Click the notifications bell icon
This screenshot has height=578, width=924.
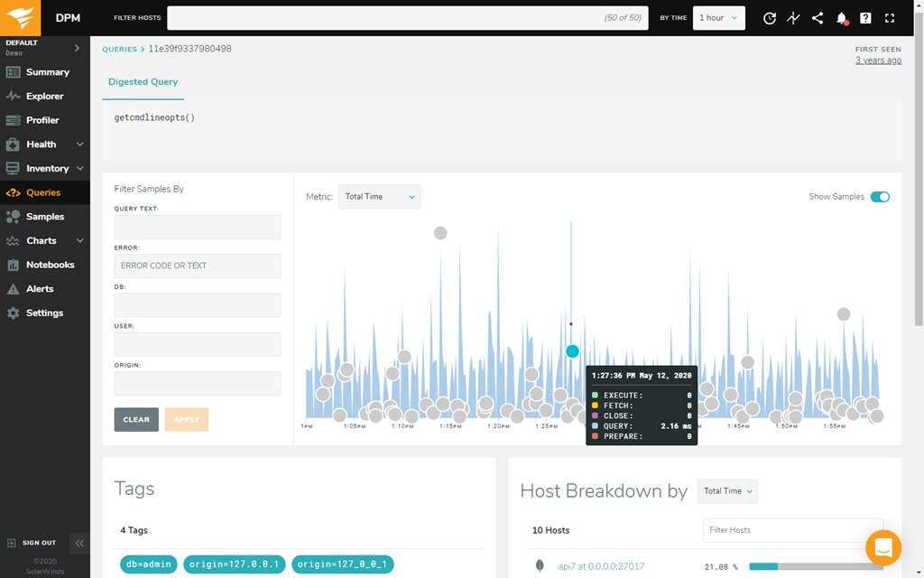click(841, 18)
